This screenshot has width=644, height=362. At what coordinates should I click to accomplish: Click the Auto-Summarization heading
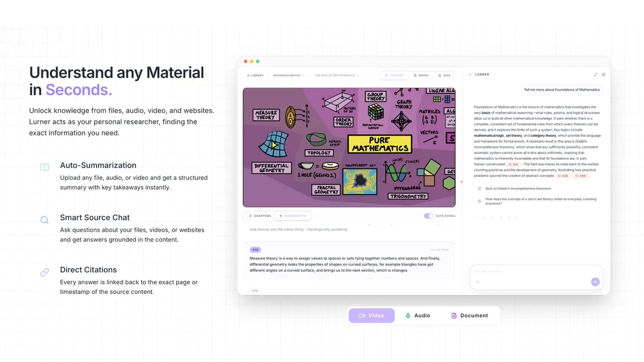pos(98,165)
